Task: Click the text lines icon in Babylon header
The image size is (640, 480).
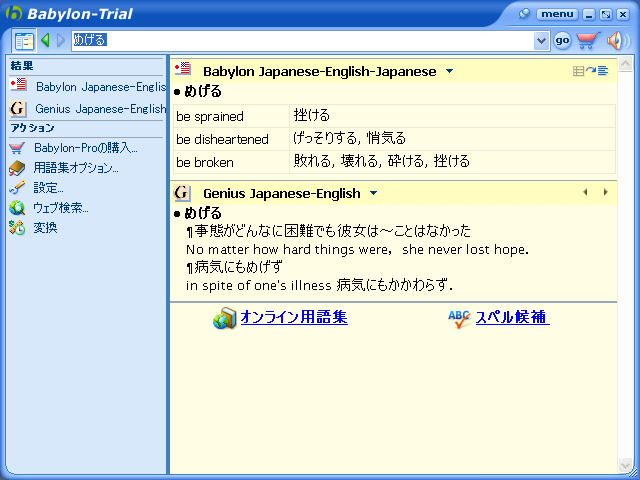Action: [x=603, y=71]
